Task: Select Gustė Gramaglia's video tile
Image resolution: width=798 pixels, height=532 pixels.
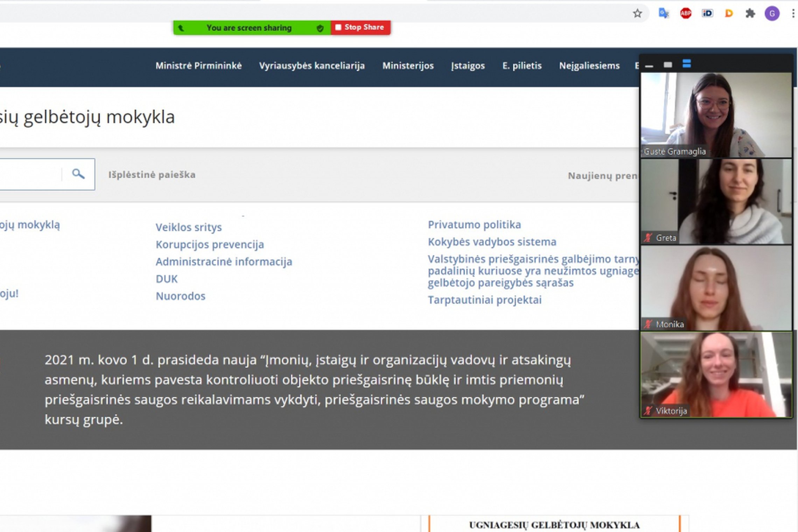Action: tap(716, 115)
